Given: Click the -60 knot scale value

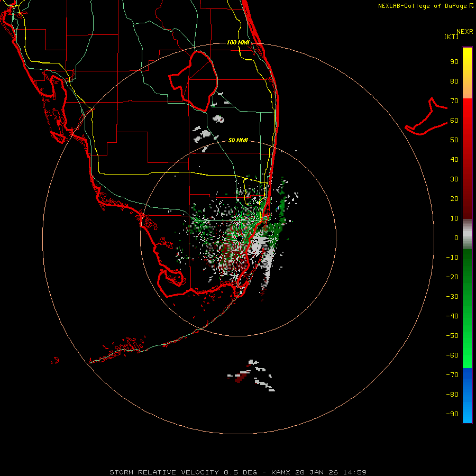Looking at the screenshot, I should tap(452, 355).
